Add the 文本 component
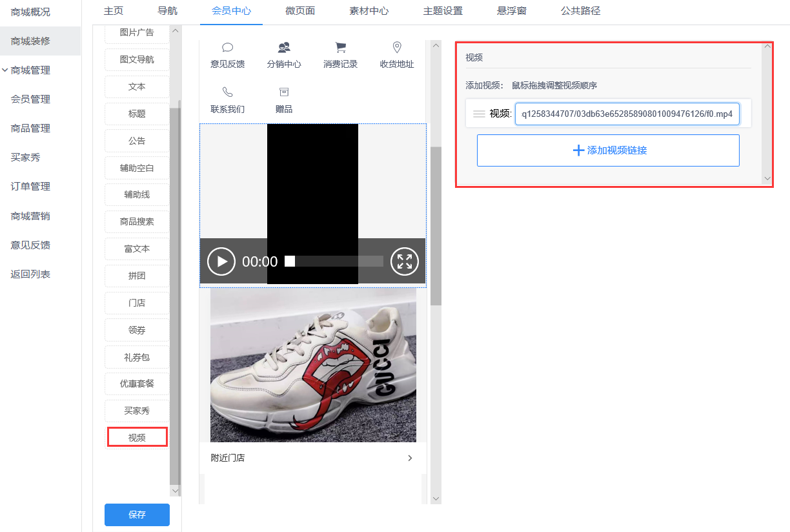The height and width of the screenshot is (532, 790). (137, 87)
